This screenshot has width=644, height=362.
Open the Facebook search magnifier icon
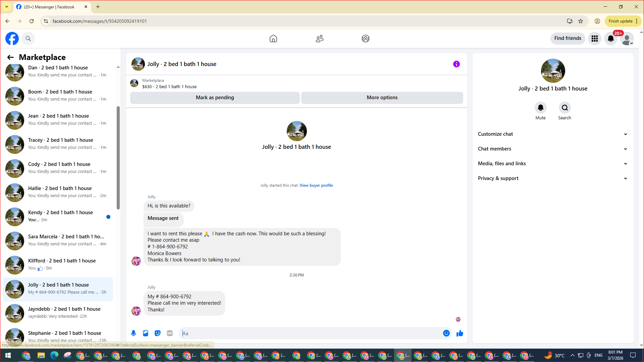point(28,39)
